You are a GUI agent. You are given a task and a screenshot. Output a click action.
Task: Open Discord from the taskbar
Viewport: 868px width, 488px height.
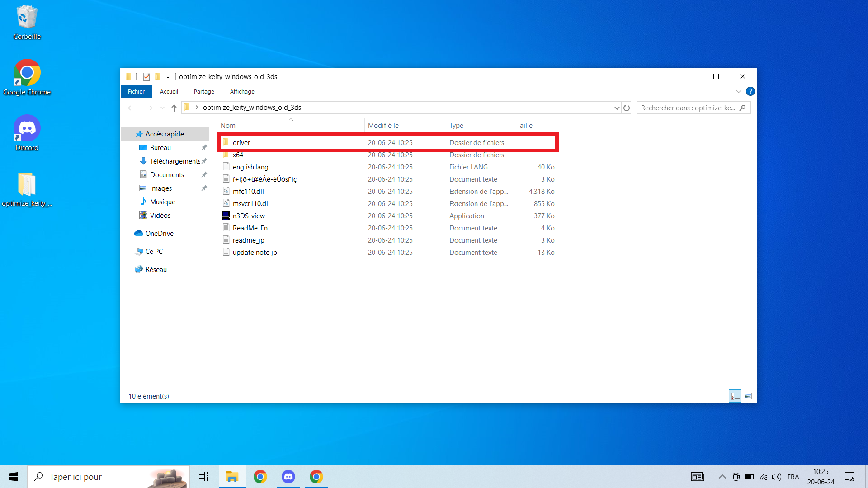[288, 477]
